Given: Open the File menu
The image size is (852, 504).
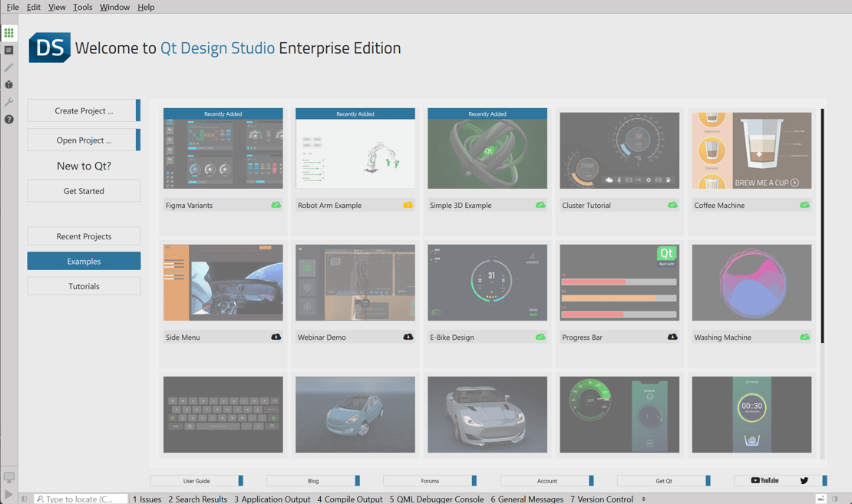Looking at the screenshot, I should (x=12, y=7).
